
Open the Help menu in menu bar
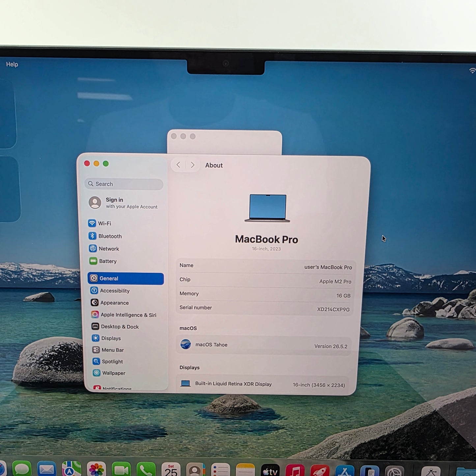12,64
